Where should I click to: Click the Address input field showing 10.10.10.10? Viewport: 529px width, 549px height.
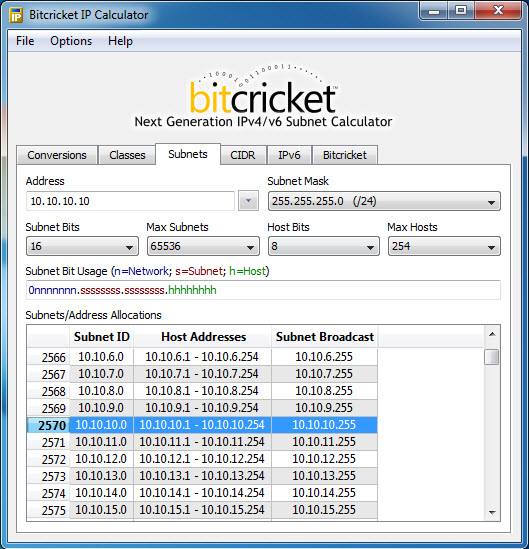(x=130, y=201)
